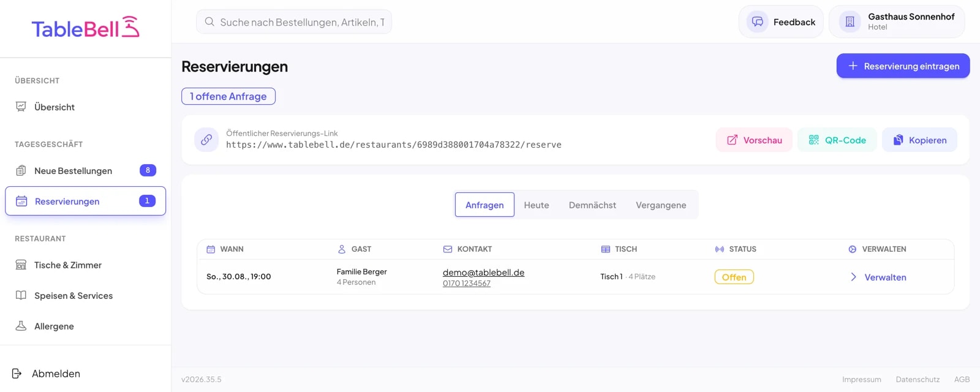This screenshot has height=392, width=980.
Task: Click the hotel building icon
Action: 850,22
